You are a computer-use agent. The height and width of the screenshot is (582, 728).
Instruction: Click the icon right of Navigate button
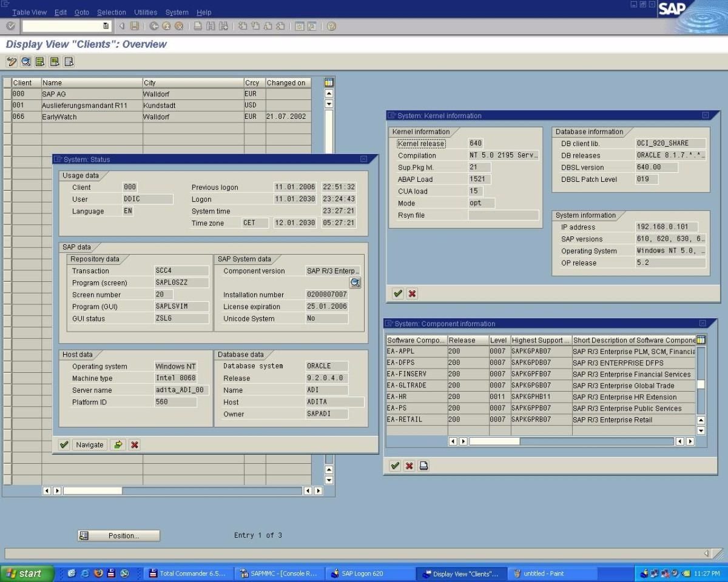pyautogui.click(x=118, y=444)
